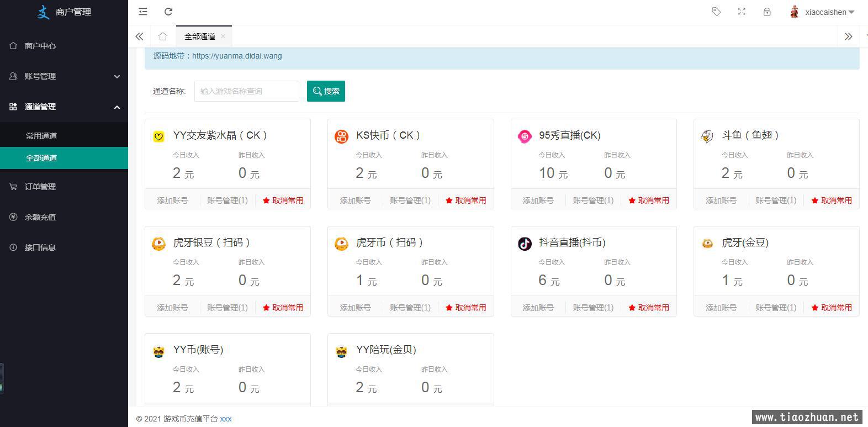Unfavorite 虎牙币（扫码）with 取消常用

(x=465, y=308)
